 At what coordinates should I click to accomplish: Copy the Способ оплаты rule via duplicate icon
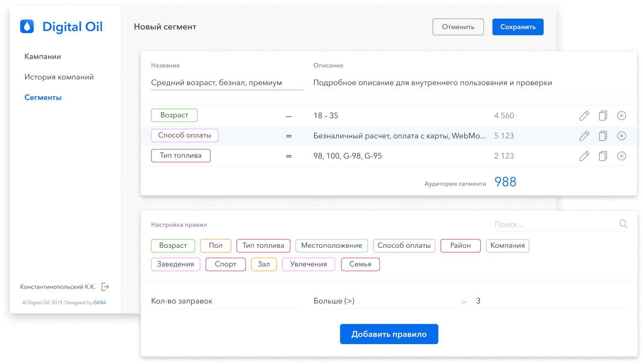[x=603, y=136]
